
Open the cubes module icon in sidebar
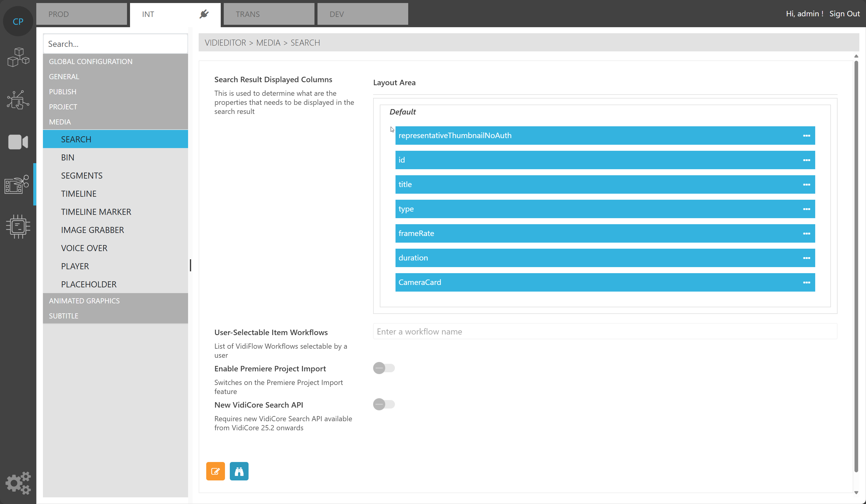point(18,57)
